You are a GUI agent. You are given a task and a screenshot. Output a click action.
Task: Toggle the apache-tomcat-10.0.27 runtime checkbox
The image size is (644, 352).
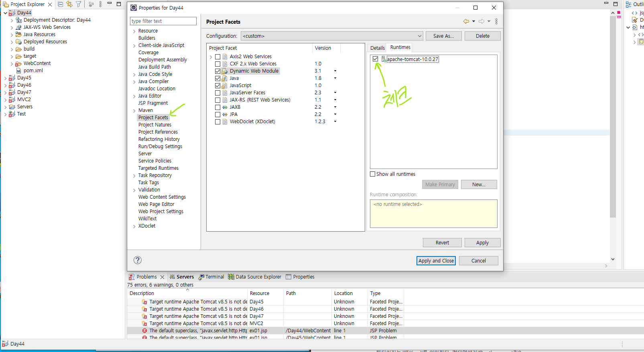375,59
